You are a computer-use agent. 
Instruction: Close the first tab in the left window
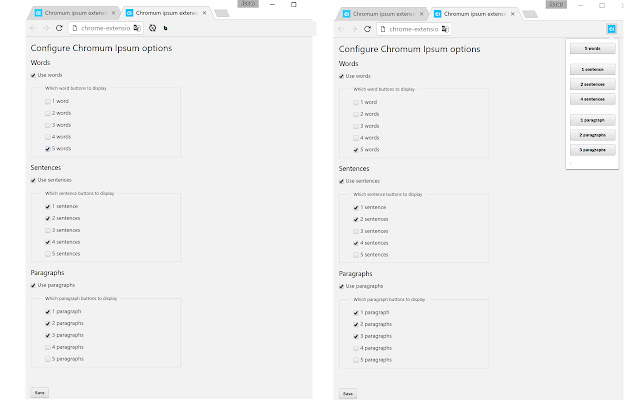coord(113,13)
